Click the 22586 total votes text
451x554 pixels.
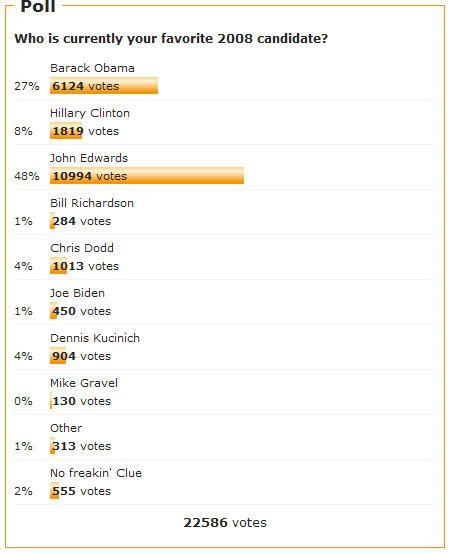225,523
